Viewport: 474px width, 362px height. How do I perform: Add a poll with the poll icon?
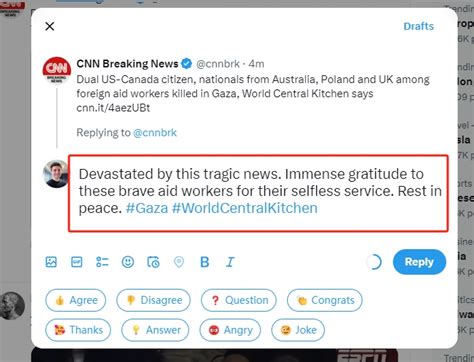102,262
